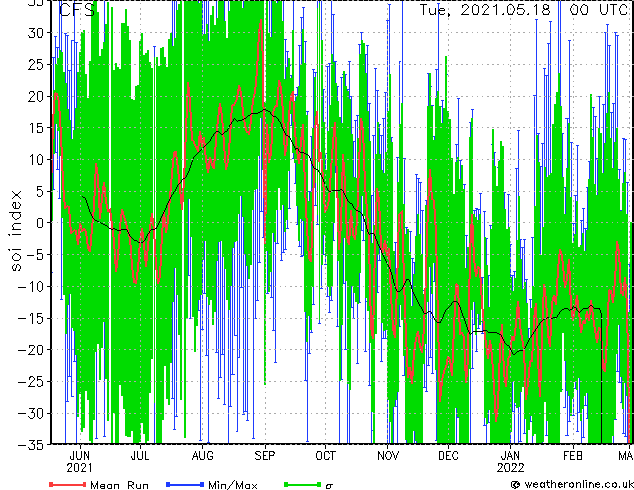Open the weatheronline.co.uk credit link
The width and height of the screenshot is (634, 490).
click(x=572, y=484)
